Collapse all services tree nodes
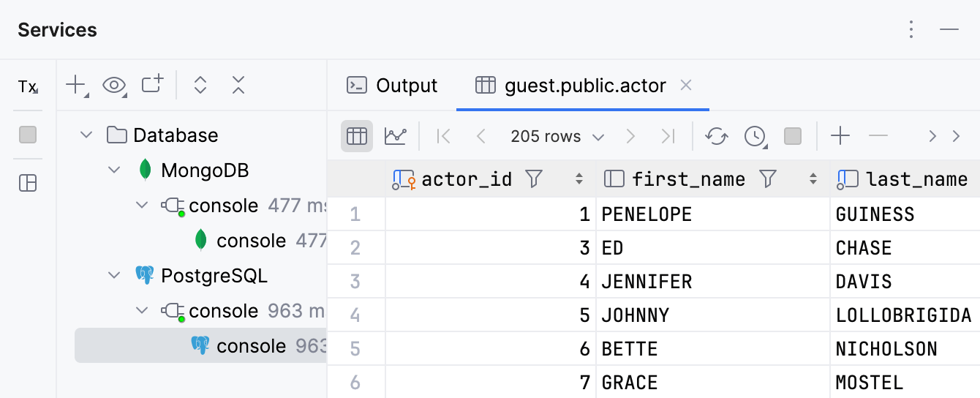 tap(238, 85)
